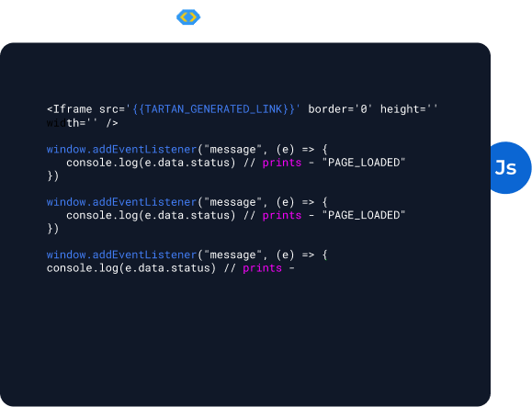Click the empty area below the code
The width and height of the screenshot is (532, 407).
245,339
